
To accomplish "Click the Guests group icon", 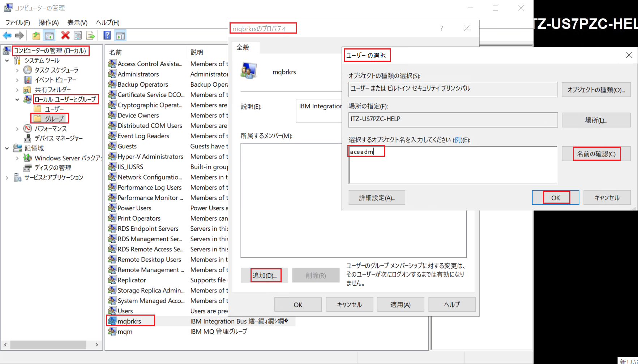I will click(x=112, y=146).
